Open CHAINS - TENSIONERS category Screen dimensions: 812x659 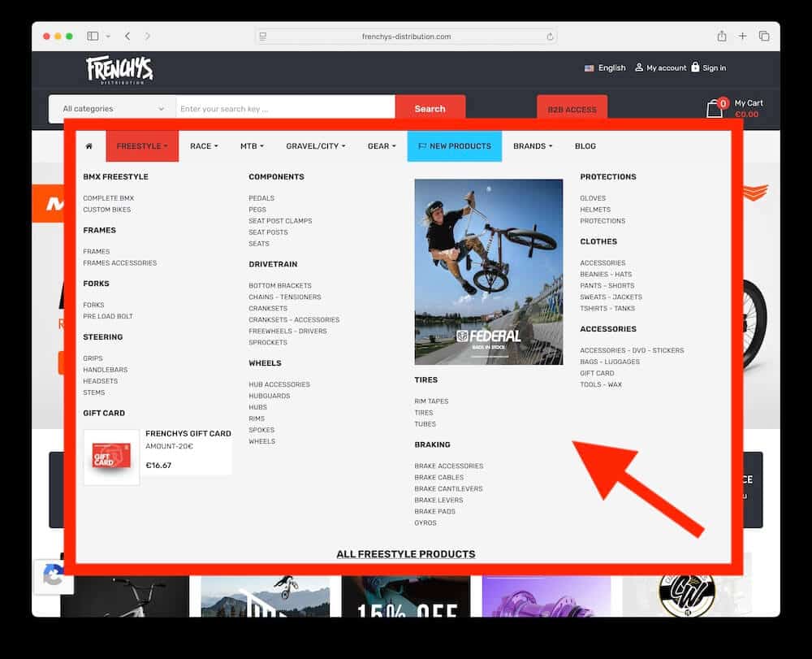tap(284, 297)
